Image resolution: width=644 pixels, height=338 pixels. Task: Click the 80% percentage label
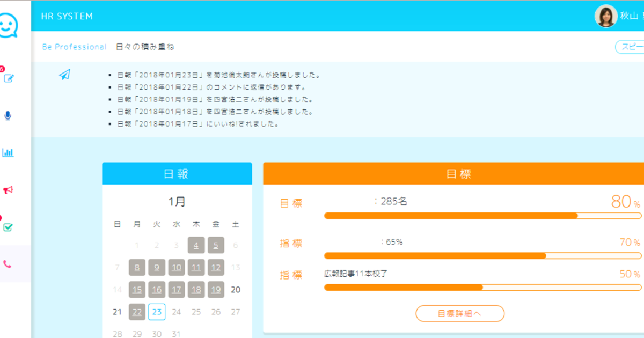point(626,202)
